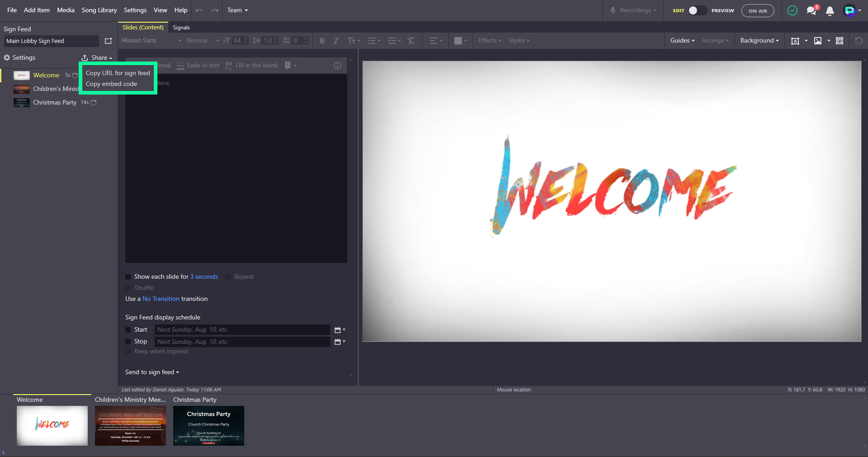
Task: Enable Show each slide for checkbox
Action: [x=128, y=277]
